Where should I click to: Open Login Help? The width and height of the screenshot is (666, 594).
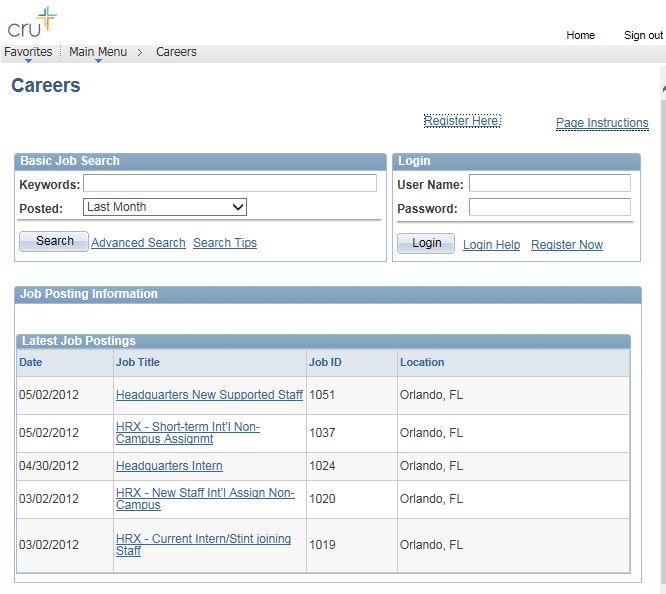(491, 245)
